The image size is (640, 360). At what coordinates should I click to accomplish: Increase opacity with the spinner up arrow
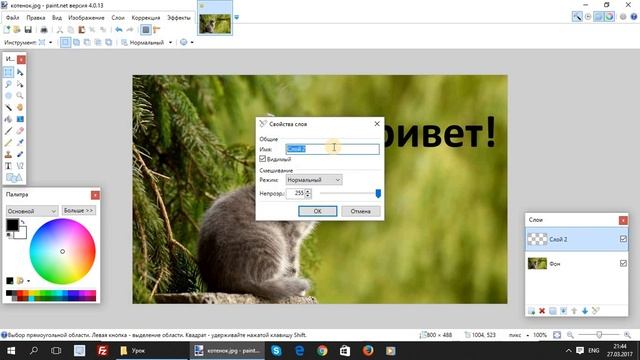(x=308, y=191)
